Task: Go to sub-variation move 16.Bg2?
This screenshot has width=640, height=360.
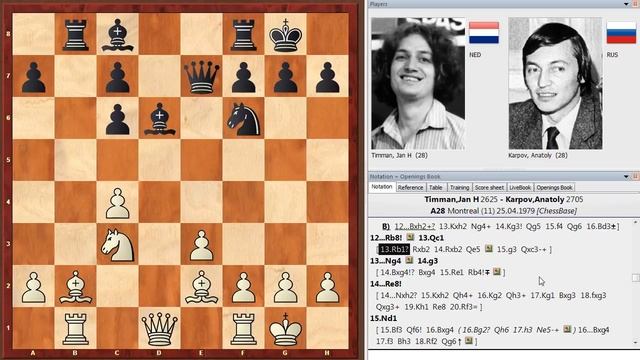Action: pos(475,329)
